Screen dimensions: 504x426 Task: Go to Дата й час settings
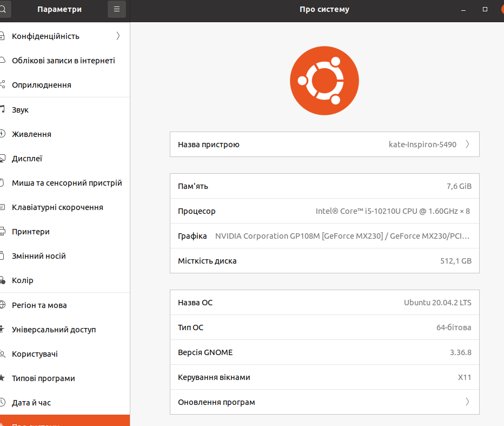65,403
